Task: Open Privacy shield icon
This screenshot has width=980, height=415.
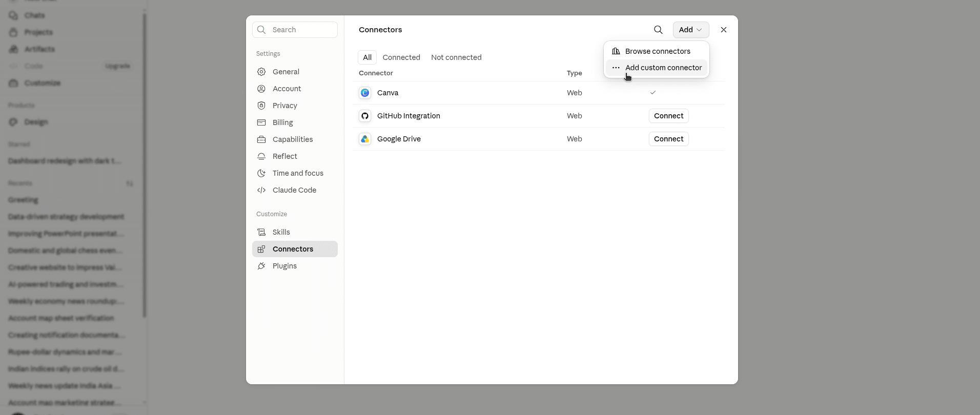Action: point(261,106)
